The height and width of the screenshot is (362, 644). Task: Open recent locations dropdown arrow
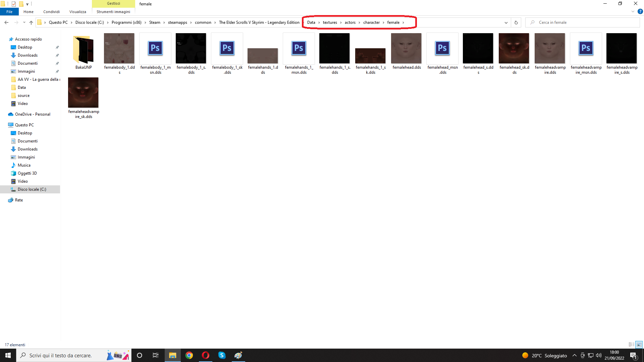(24, 22)
